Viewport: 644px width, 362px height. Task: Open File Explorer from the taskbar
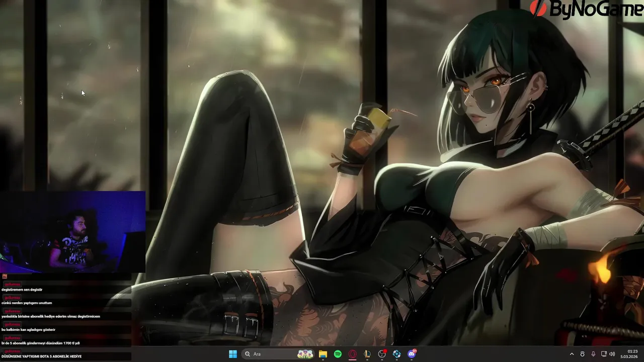pyautogui.click(x=323, y=354)
